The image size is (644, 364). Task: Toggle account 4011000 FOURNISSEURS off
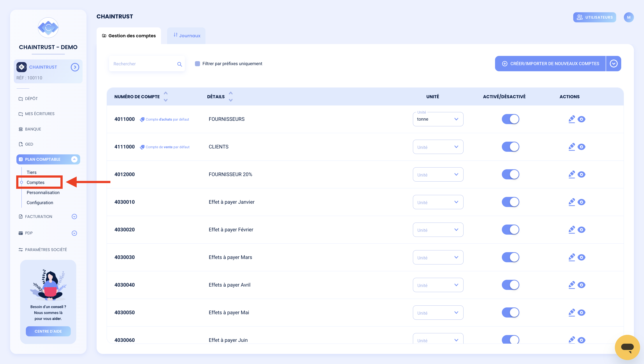click(x=511, y=119)
